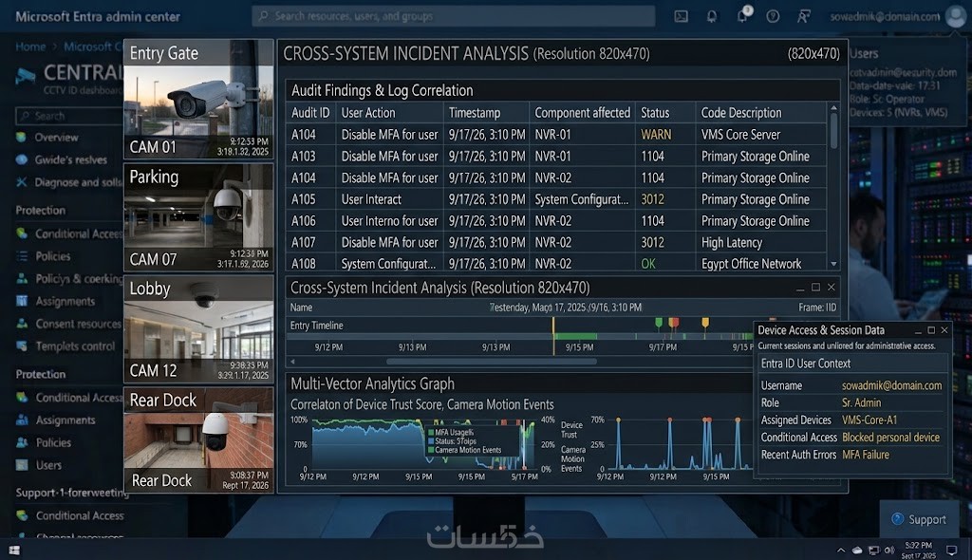The height and width of the screenshot is (560, 972).
Task: Click the user avatar for sowadmik@domain.com
Action: point(955,17)
